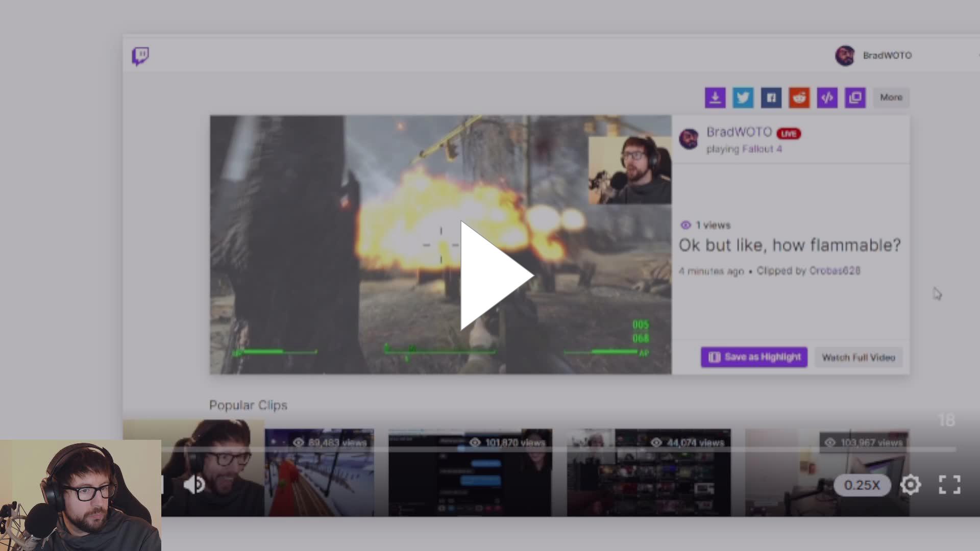The width and height of the screenshot is (980, 551).
Task: Download the clip
Action: coord(715,97)
